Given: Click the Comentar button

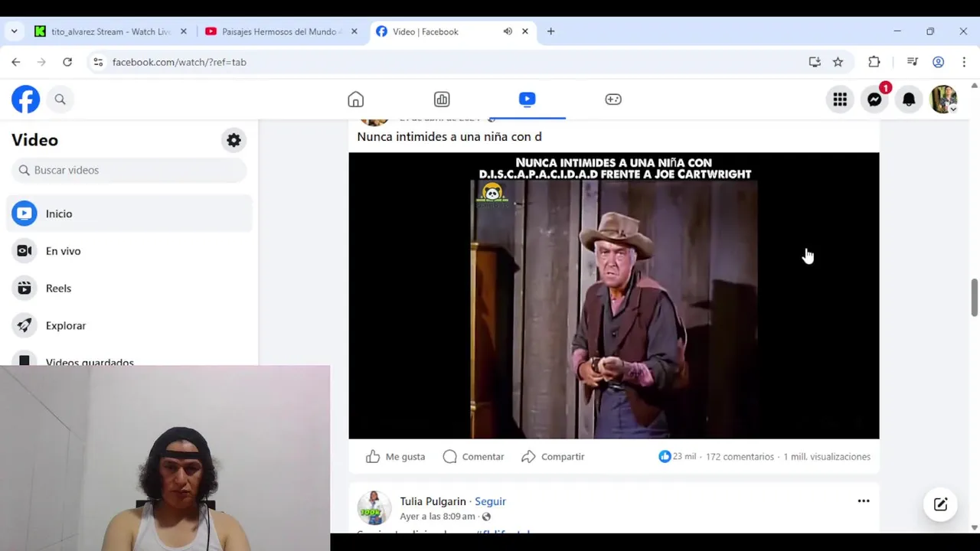Looking at the screenshot, I should [x=473, y=457].
